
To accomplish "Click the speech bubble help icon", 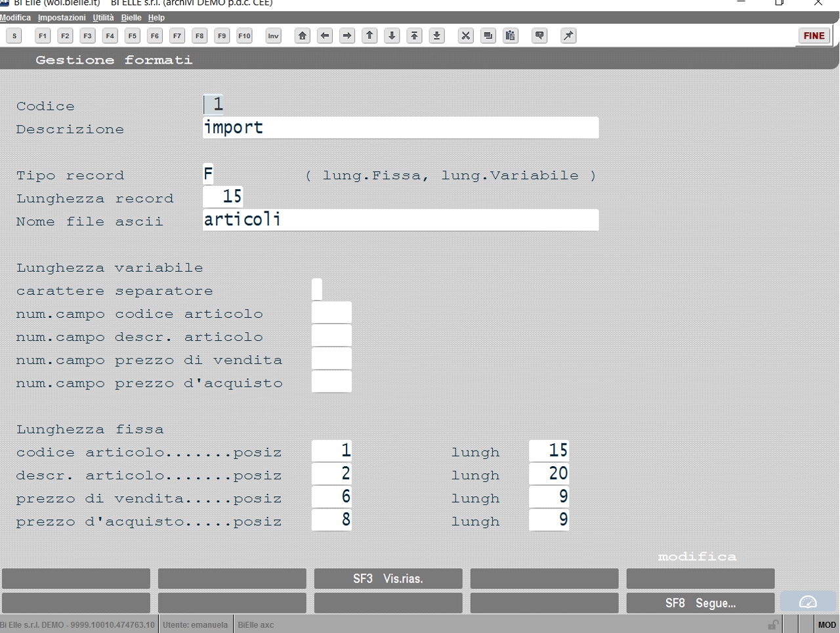I will coord(539,36).
